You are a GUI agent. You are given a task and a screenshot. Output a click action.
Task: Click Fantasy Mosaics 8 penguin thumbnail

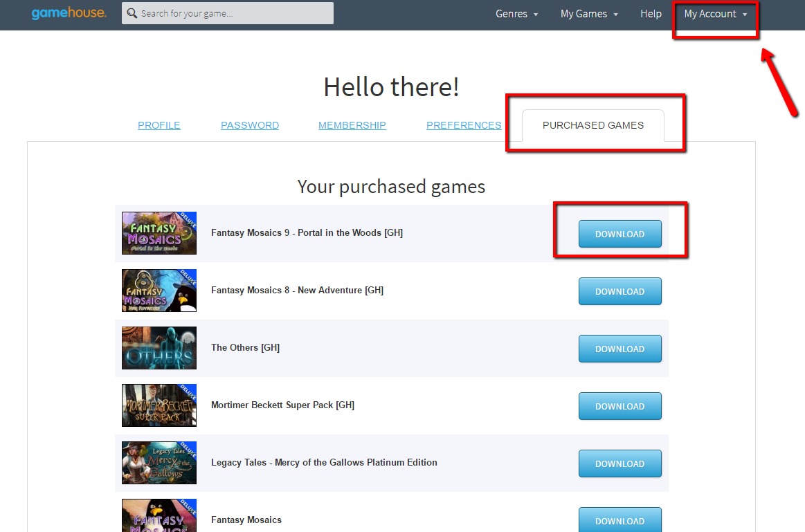(x=159, y=291)
